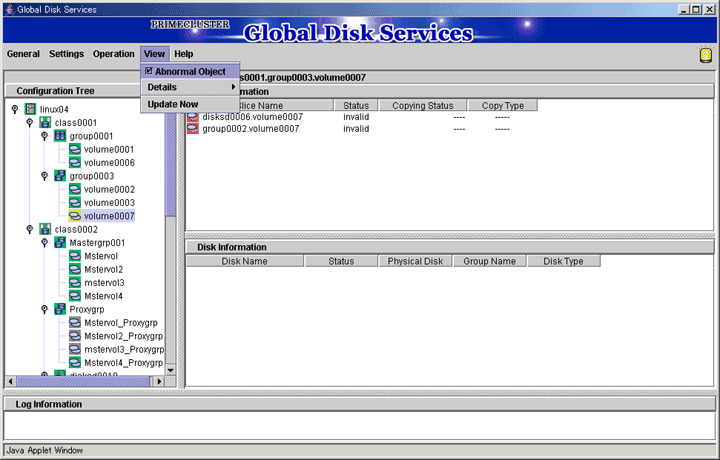Click tree horizontal scrollbar right arrow
Screen dimensions: 720x460
point(159,381)
